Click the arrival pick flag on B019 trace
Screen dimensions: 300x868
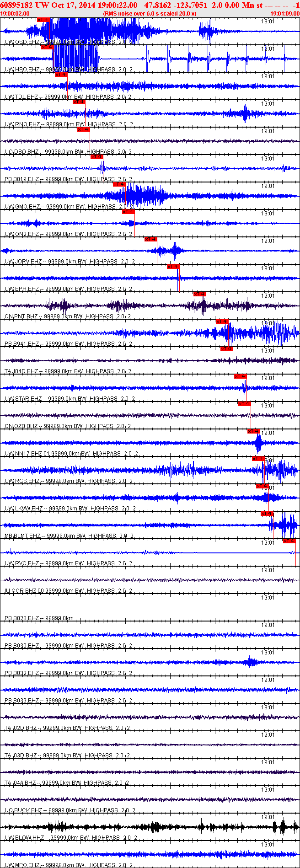(97, 157)
